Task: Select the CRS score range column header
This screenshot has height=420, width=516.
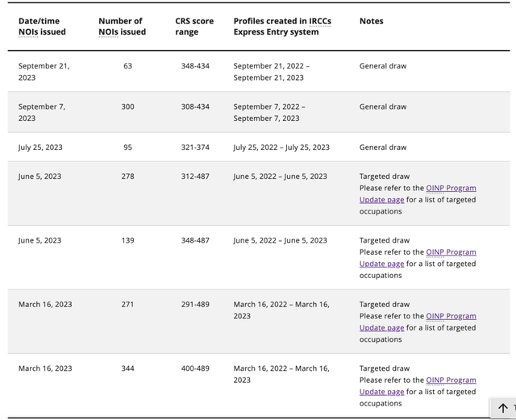Action: tap(194, 27)
